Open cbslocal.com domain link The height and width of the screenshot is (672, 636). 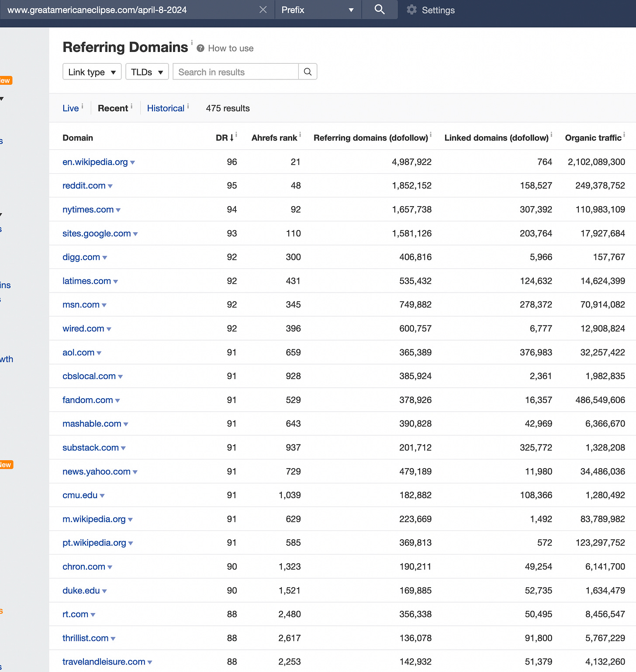(89, 376)
